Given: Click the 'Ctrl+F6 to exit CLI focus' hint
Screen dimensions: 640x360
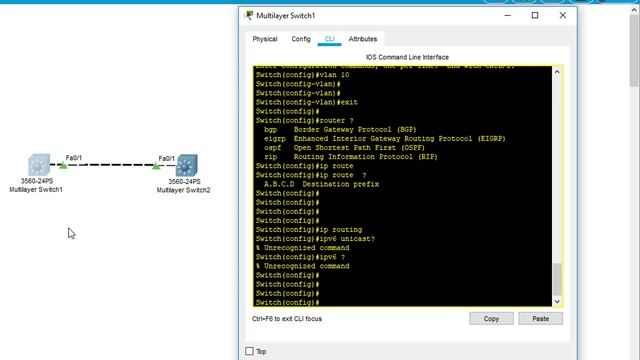Looking at the screenshot, I should pos(287,319).
